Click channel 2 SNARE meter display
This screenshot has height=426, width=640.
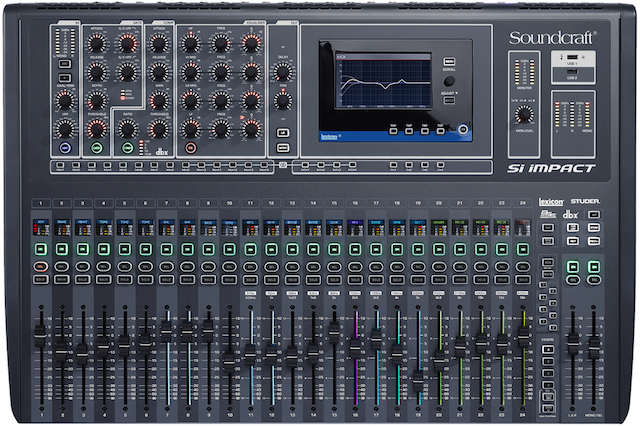point(62,228)
